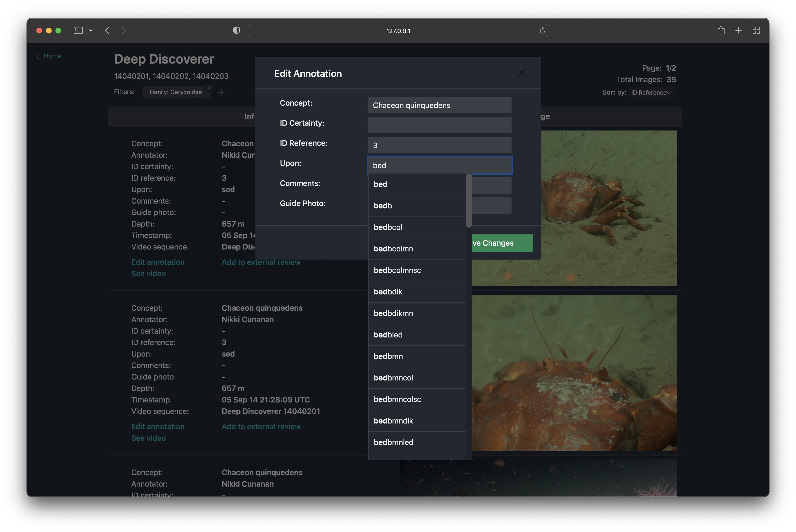The image size is (796, 532).
Task: Click the Safari sidebar toggle icon
Action: pos(78,31)
